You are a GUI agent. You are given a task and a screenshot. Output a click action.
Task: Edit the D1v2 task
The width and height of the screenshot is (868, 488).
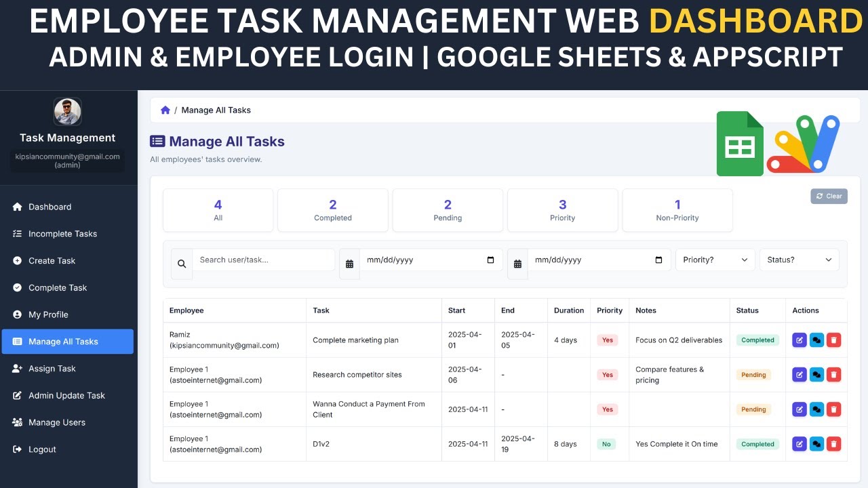pyautogui.click(x=800, y=444)
